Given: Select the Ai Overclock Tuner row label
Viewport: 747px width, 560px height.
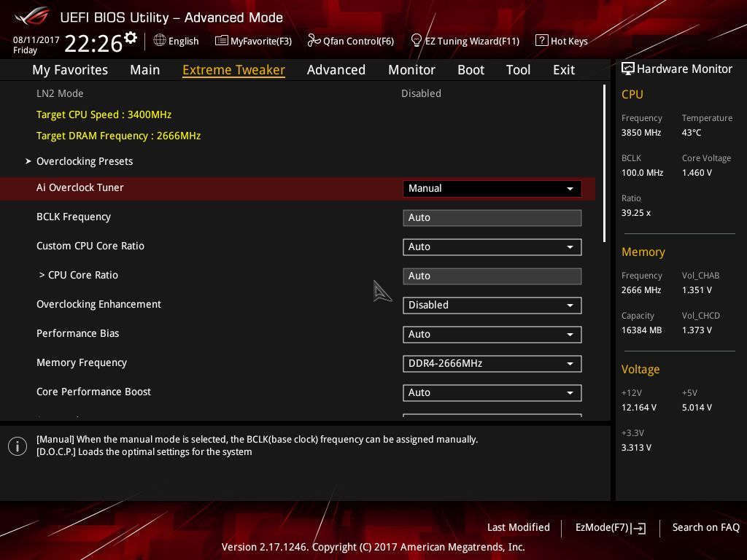Looking at the screenshot, I should click(x=80, y=187).
